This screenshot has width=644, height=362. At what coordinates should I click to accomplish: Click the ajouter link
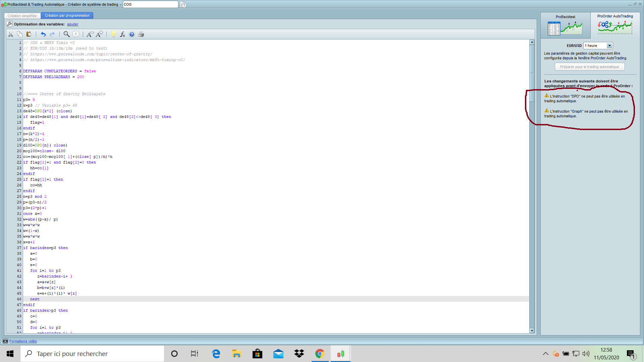(72, 24)
